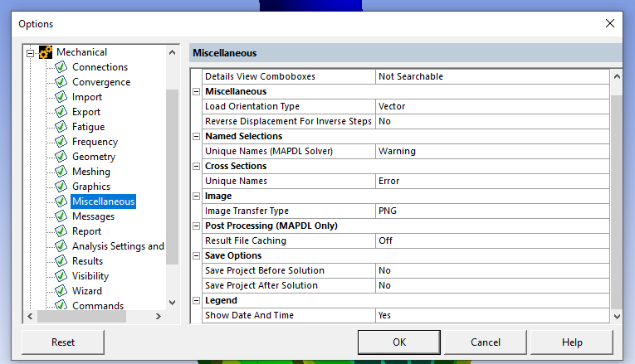Change Save Project Before Solution value
Viewport: 635px width, 364px height.
pyautogui.click(x=492, y=270)
